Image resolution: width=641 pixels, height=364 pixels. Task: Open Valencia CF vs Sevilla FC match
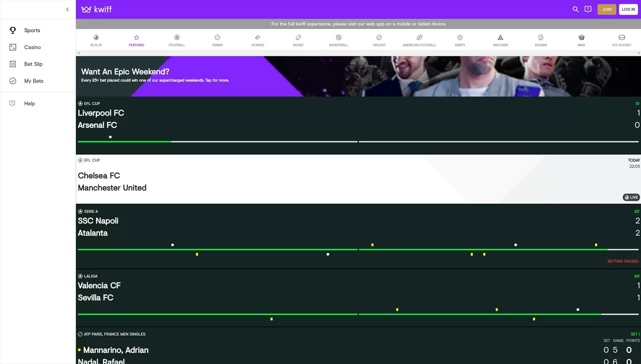click(x=358, y=298)
